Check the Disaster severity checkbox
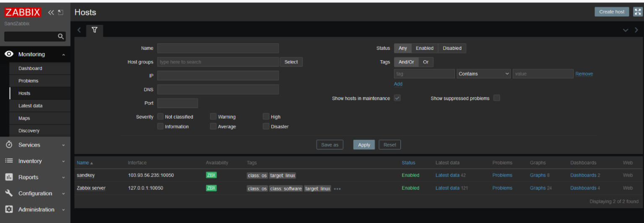This screenshot has height=223, width=644. [x=266, y=126]
